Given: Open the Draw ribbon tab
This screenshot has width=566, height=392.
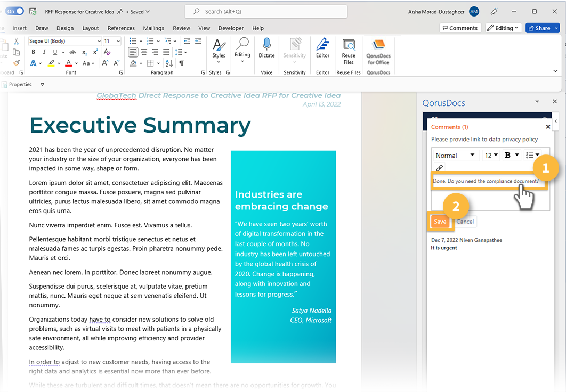Looking at the screenshot, I should click(42, 28).
